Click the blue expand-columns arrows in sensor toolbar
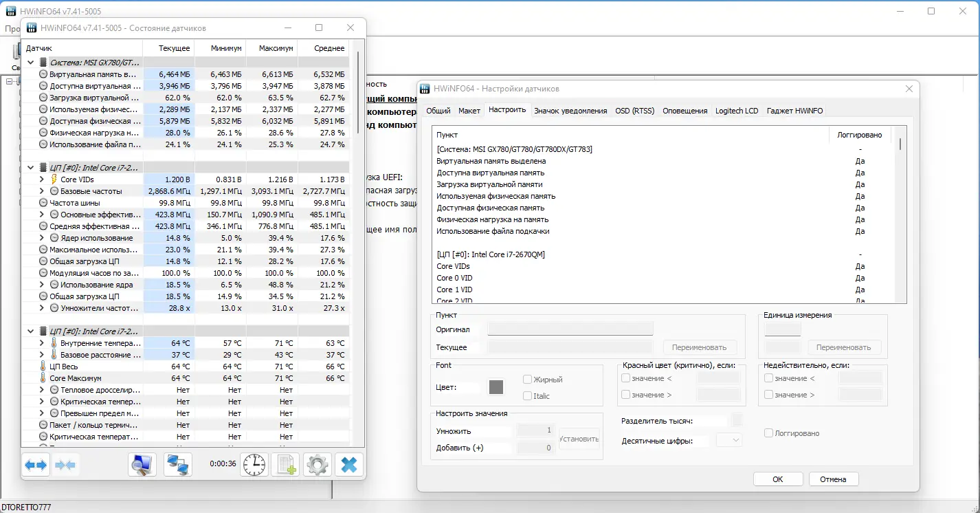This screenshot has width=980, height=513. pos(36,465)
